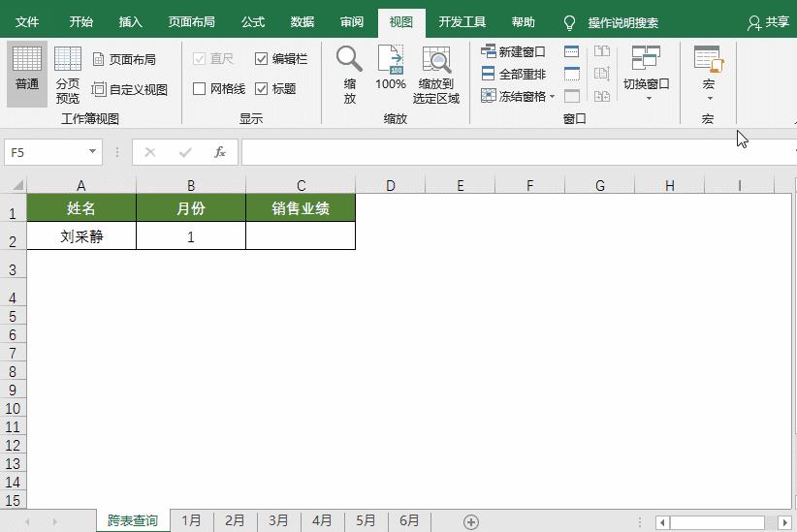This screenshot has height=532, width=797.
Task: Click the formula bar input field
Action: (519, 152)
